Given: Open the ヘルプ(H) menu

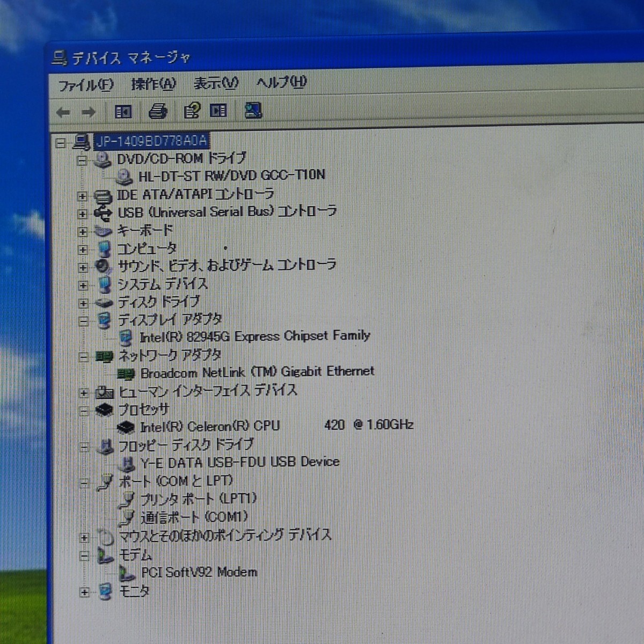Looking at the screenshot, I should click(281, 82).
